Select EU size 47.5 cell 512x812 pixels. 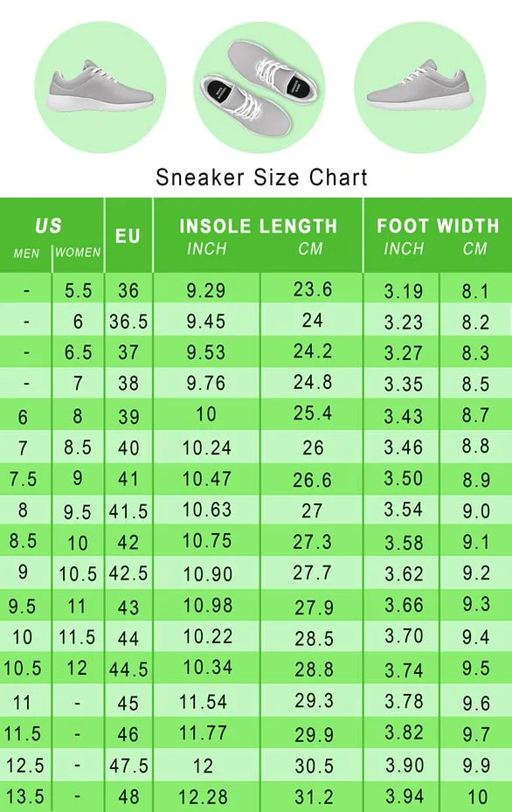128,766
